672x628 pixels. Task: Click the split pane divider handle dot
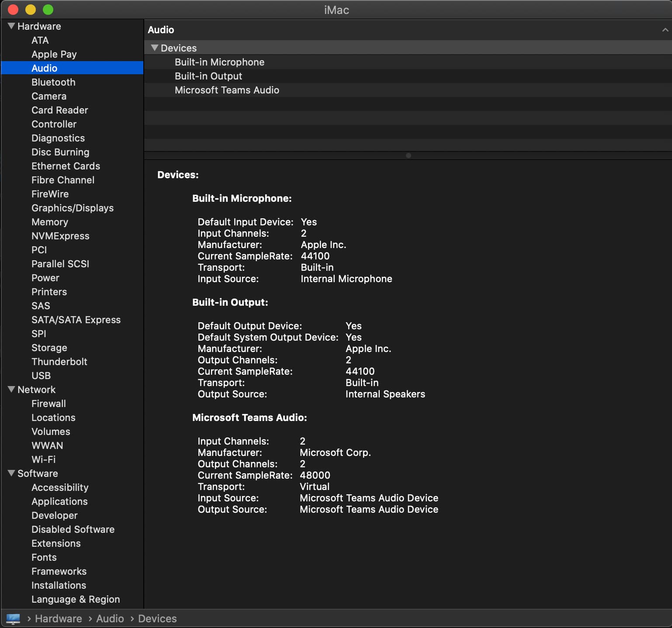point(408,155)
